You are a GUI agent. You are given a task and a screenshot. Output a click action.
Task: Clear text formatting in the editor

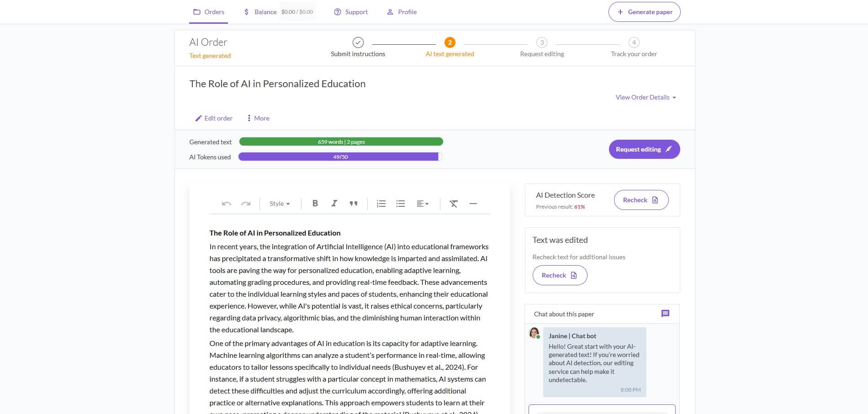(x=453, y=204)
